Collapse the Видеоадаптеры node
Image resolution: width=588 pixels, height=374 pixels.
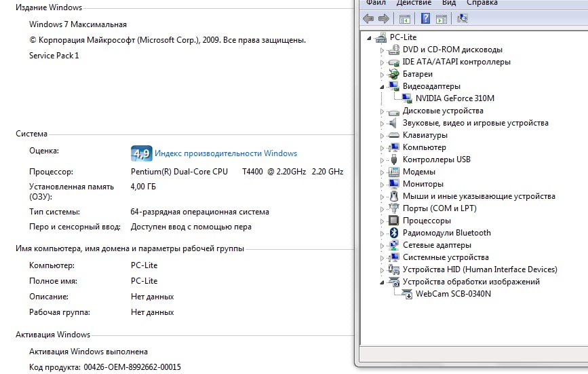pyautogui.click(x=382, y=87)
